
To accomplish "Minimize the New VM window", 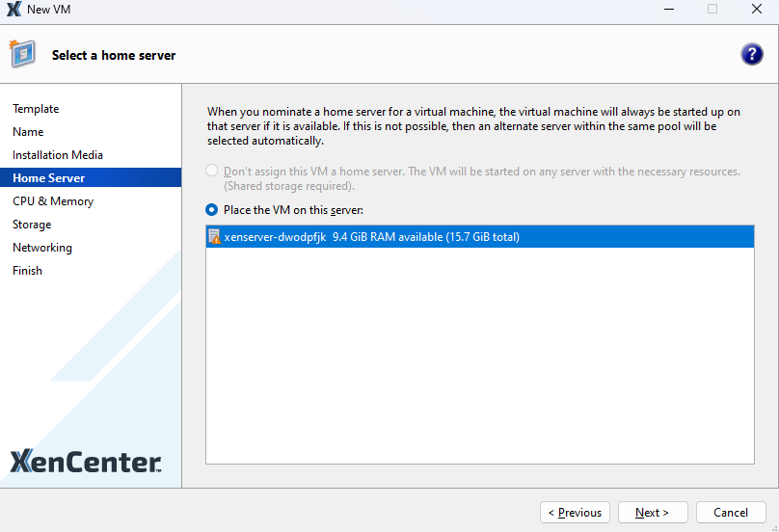I will [x=668, y=10].
